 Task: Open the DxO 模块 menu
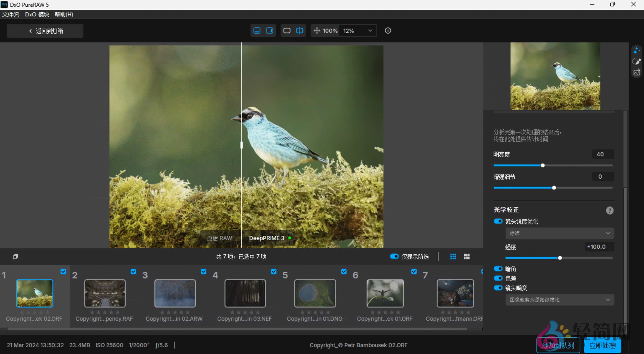pos(36,14)
